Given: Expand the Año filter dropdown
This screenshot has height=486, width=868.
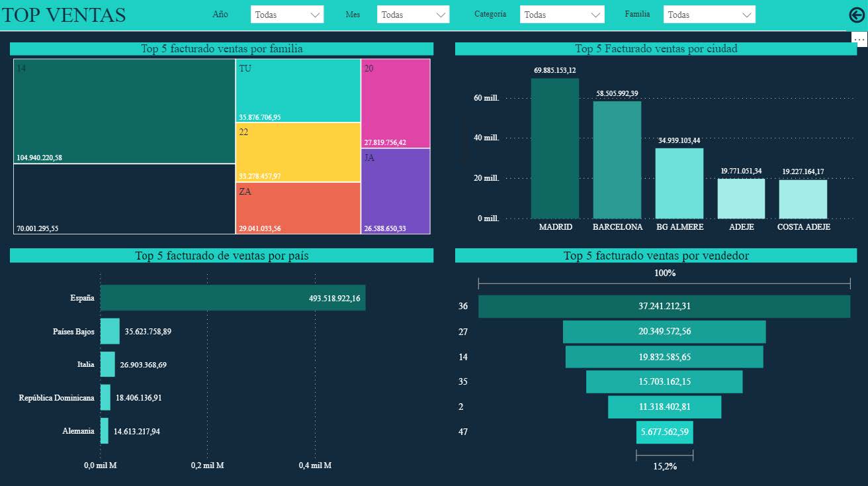Looking at the screenshot, I should coord(287,15).
